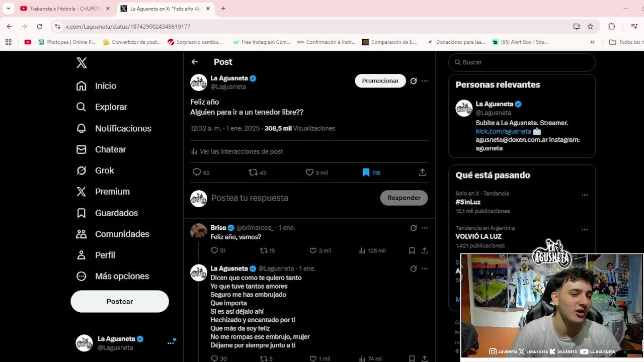Viewport: 644px width, 362px height.
Task: Click share icon on the main post
Action: 423,172
